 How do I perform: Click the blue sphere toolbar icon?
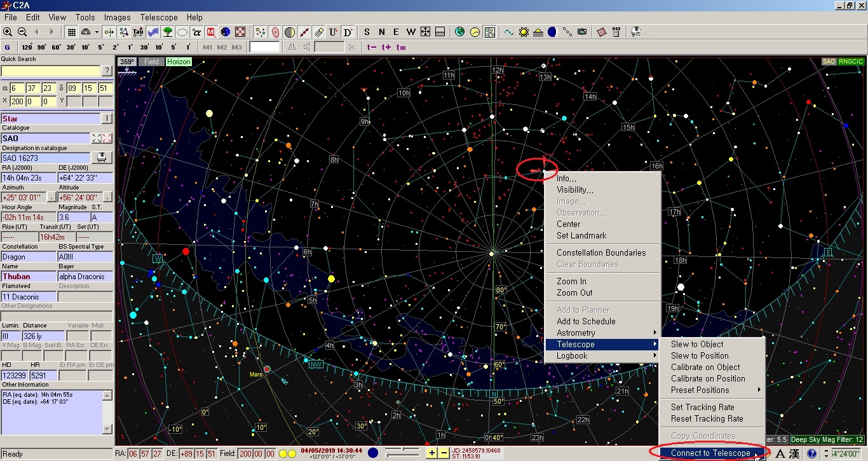click(226, 32)
